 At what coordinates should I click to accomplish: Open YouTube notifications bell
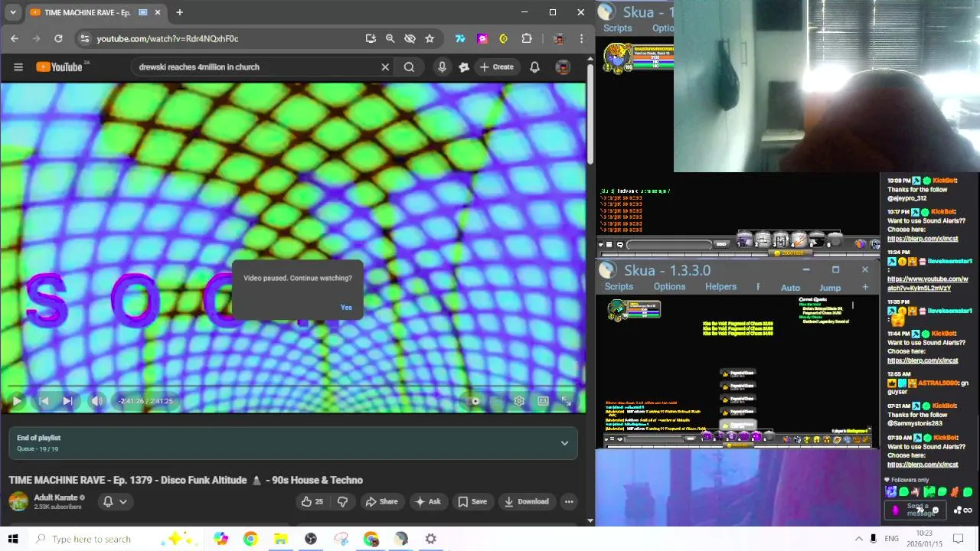534,67
